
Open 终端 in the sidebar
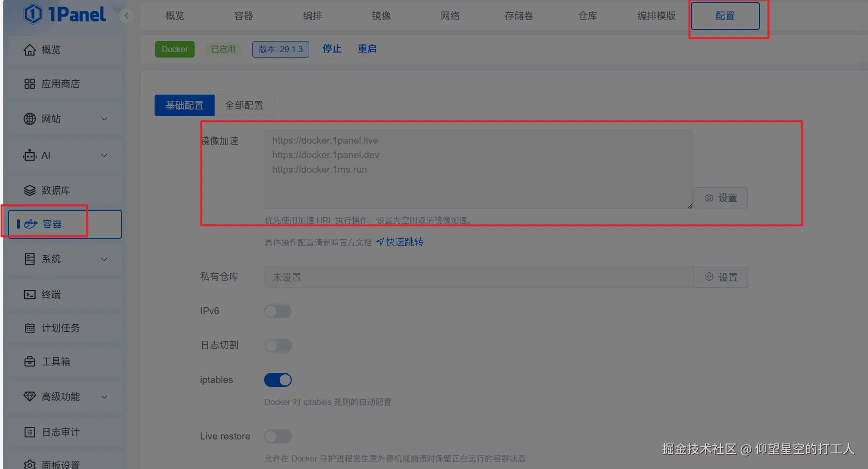(x=65, y=295)
